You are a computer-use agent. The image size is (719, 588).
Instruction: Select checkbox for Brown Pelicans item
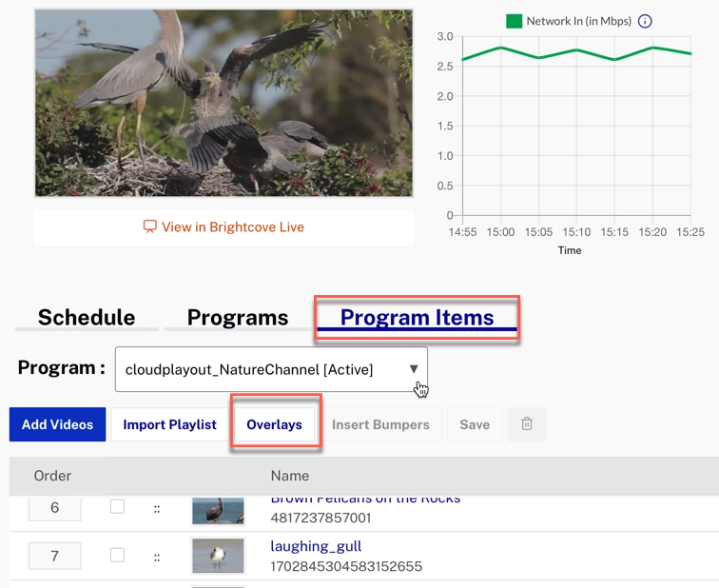pyautogui.click(x=117, y=506)
